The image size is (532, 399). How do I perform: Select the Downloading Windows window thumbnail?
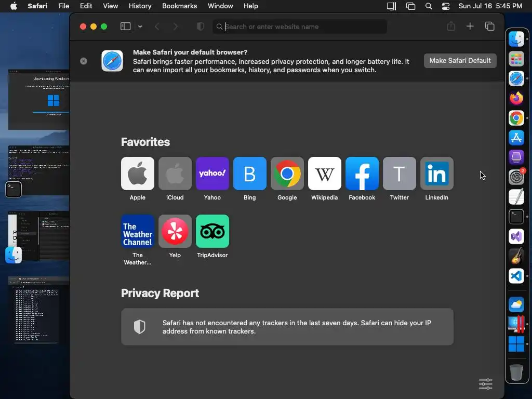coord(38,99)
